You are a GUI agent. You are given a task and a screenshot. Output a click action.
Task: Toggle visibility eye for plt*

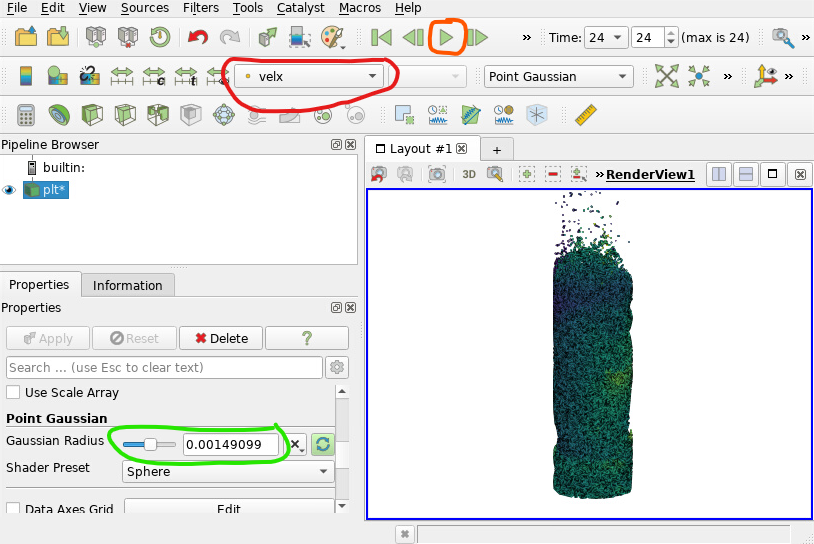(10, 190)
